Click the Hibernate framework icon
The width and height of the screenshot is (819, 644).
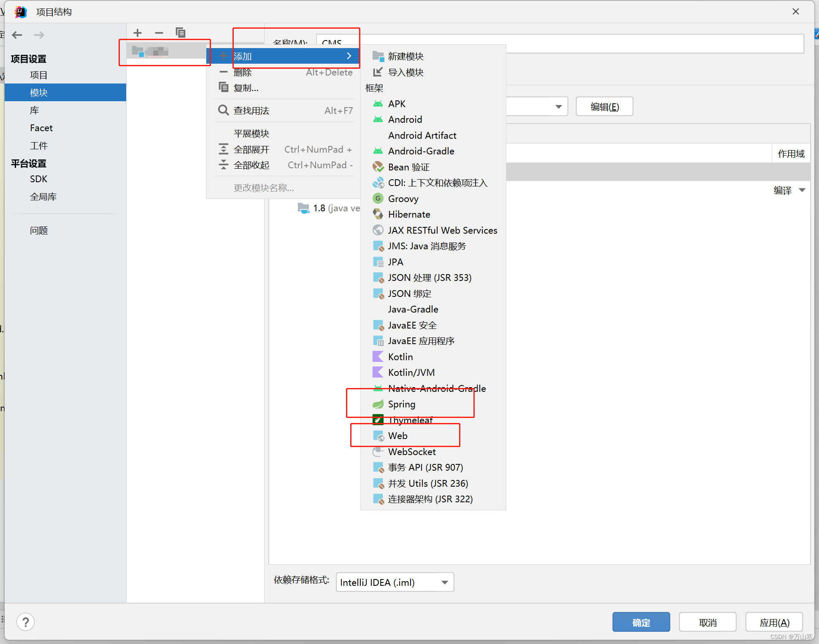[378, 214]
